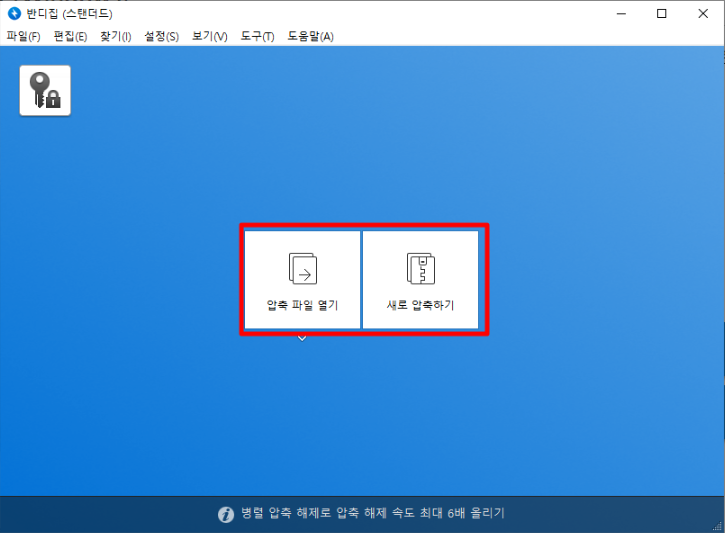Click the info icon in the bottom banner
Viewport: 725px width, 533px height.
(x=226, y=514)
